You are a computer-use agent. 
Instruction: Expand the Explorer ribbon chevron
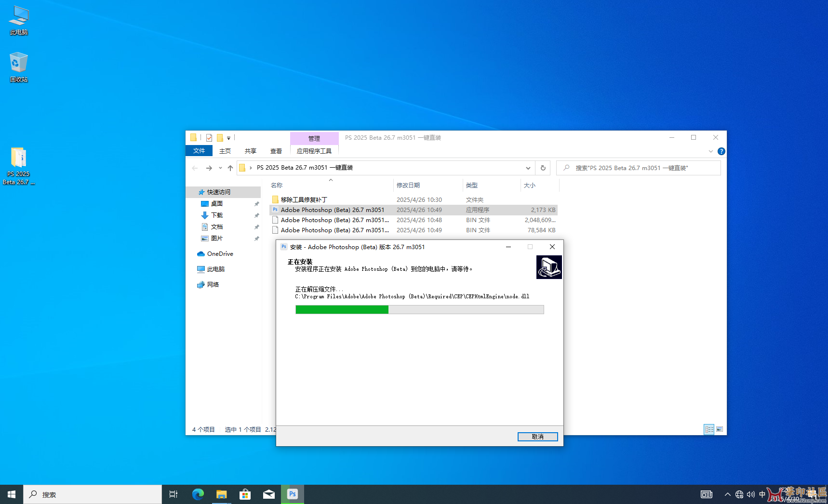pos(710,151)
